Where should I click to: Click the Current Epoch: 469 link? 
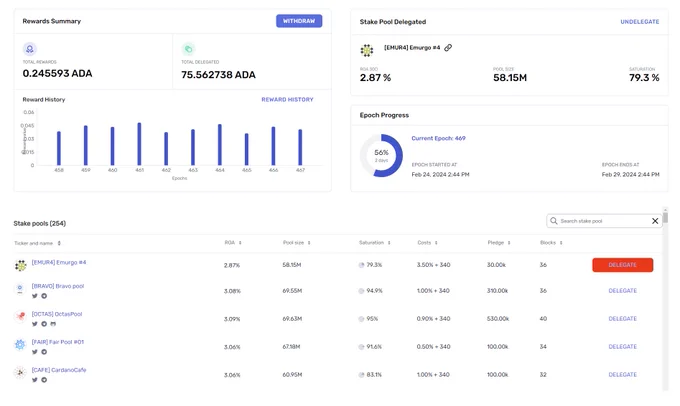(x=438, y=138)
